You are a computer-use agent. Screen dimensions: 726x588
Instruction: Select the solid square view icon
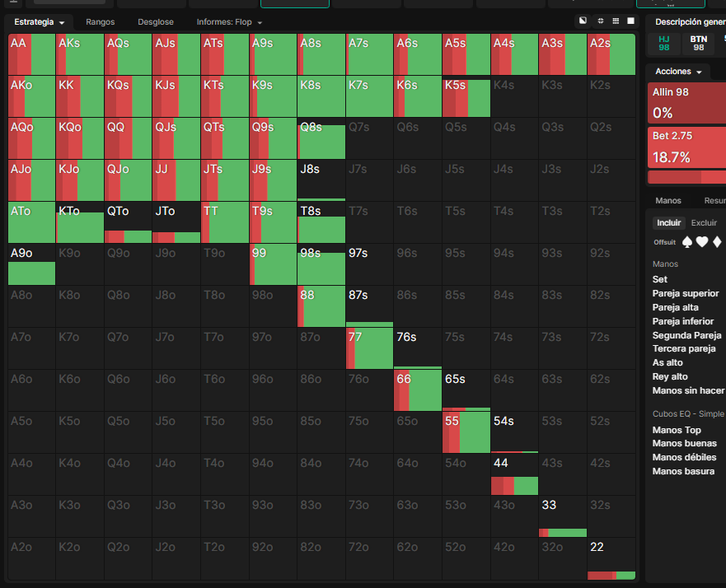coord(630,21)
